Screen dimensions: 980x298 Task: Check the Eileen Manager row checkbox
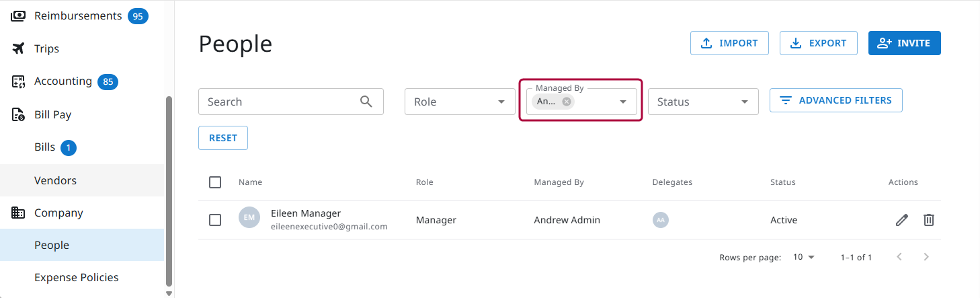coord(215,220)
